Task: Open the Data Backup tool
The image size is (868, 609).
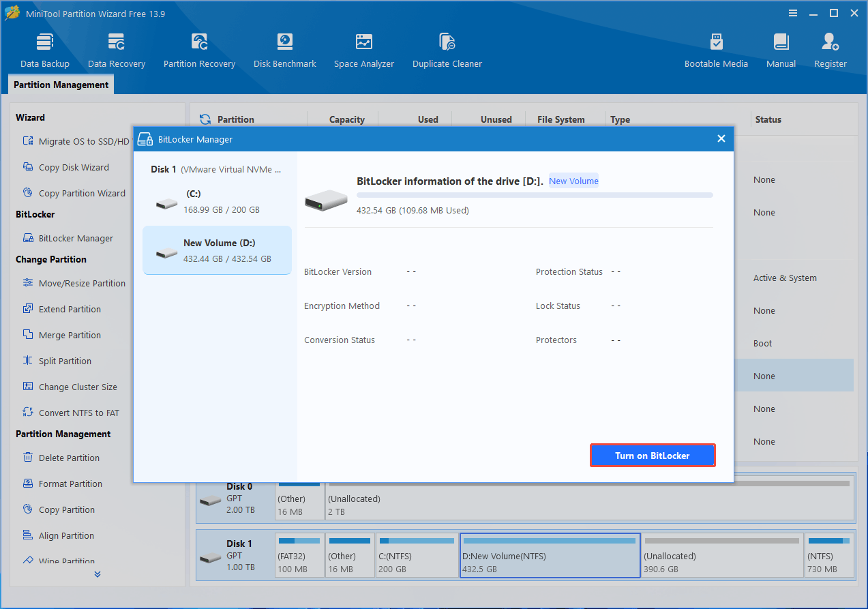Action: pos(45,50)
